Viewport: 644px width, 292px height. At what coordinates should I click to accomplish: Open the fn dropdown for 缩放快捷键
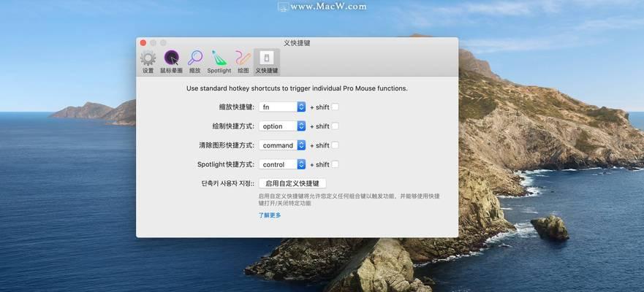(282, 107)
